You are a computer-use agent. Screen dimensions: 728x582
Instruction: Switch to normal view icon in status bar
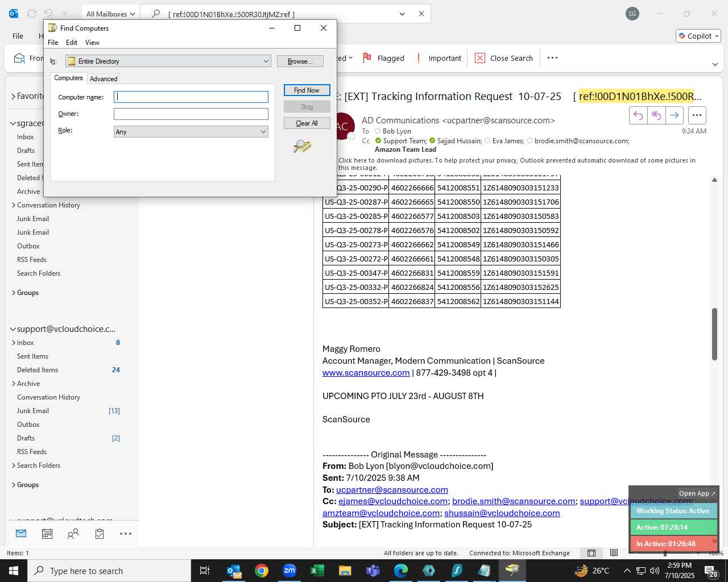[x=591, y=553]
